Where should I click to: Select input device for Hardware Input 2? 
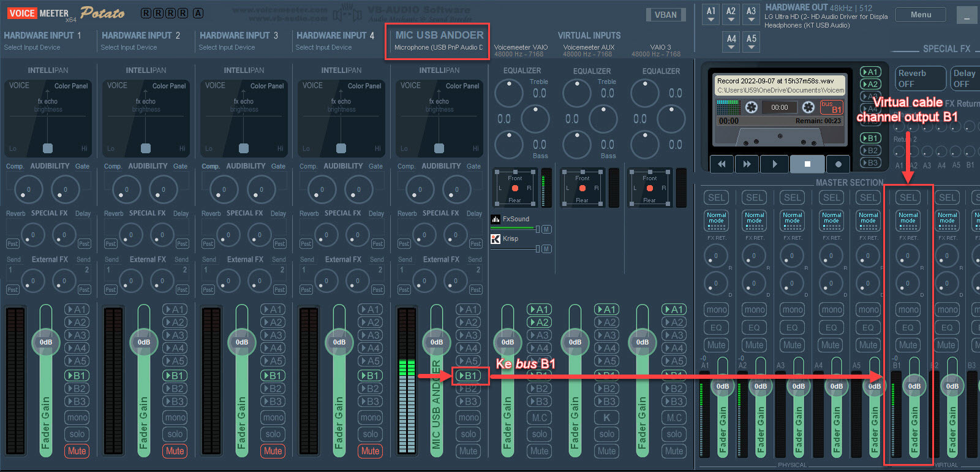pyautogui.click(x=129, y=47)
